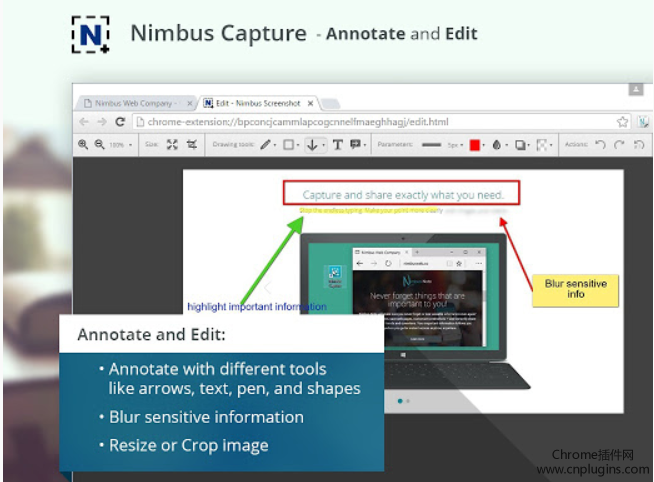Click the Nimbus Capture N logo
The width and height of the screenshot is (654, 482).
(91, 35)
